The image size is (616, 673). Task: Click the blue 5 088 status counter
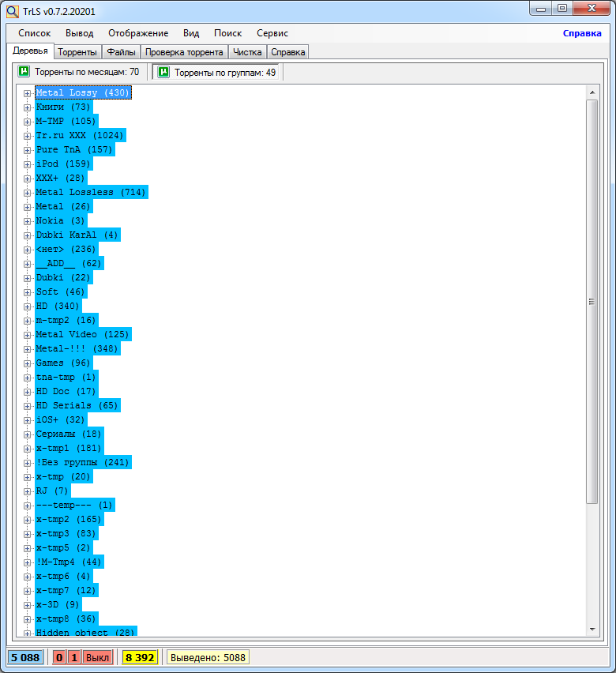tap(25, 657)
